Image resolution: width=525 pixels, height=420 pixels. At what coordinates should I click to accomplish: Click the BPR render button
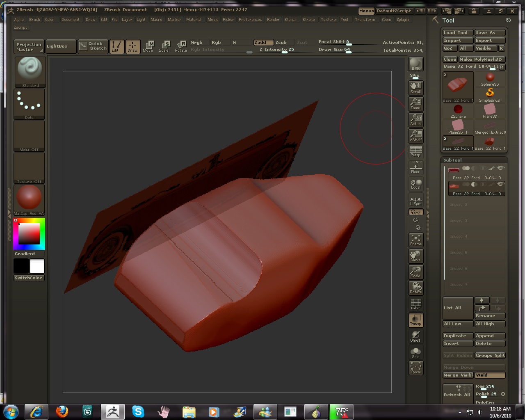pyautogui.click(x=416, y=64)
